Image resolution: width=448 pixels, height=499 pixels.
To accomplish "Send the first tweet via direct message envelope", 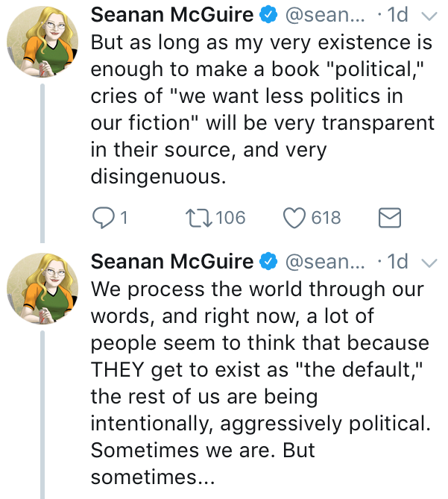I will click(390, 218).
